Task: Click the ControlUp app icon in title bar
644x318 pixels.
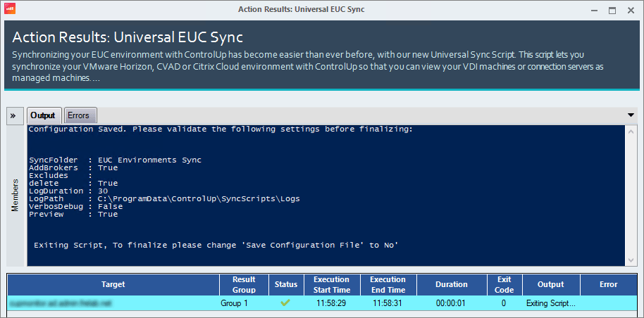Action: click(x=11, y=9)
